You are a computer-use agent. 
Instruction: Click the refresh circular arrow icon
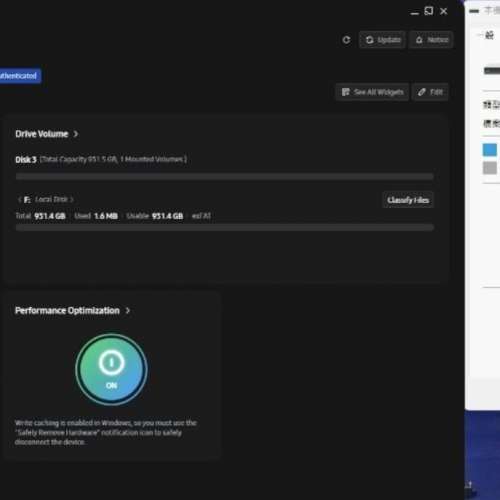[346, 40]
